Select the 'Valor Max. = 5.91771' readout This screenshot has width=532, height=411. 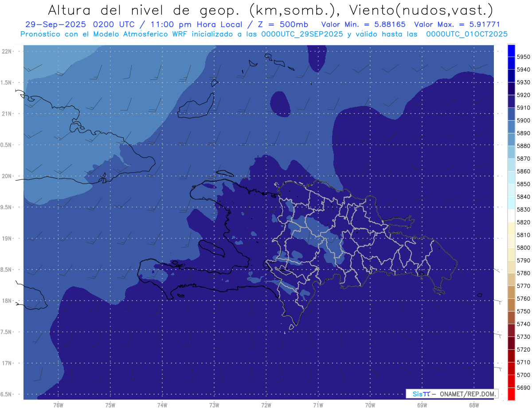(457, 24)
